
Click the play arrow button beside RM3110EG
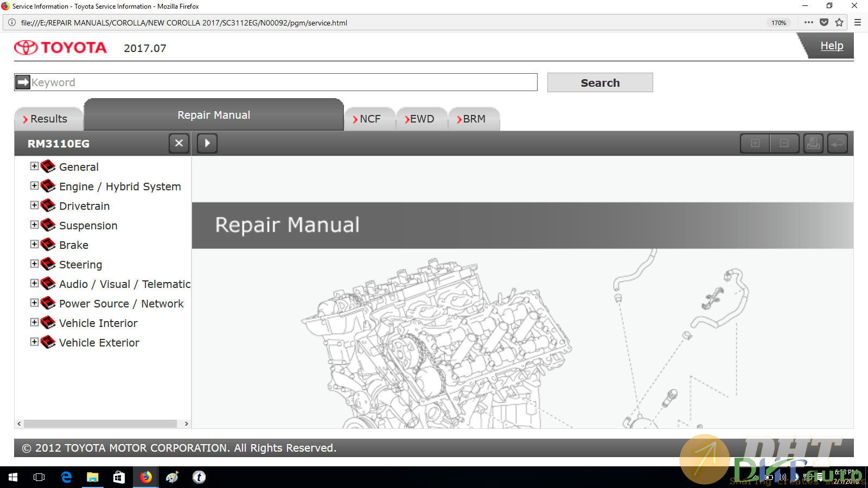207,144
